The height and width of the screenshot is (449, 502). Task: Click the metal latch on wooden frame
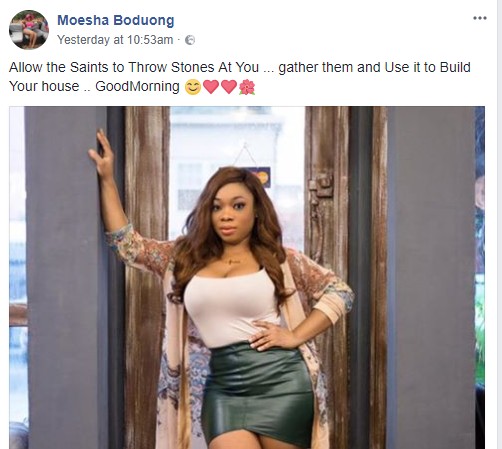320,188
